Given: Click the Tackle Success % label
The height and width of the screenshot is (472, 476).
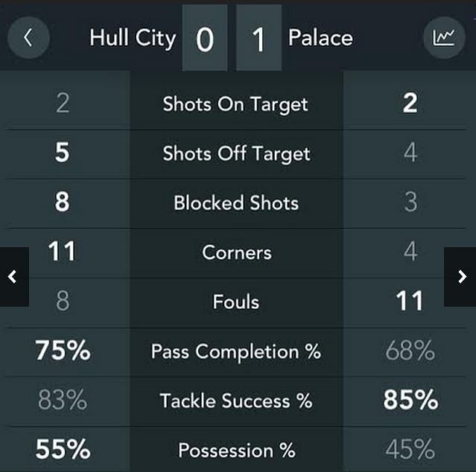Looking at the screenshot, I should 236,401.
